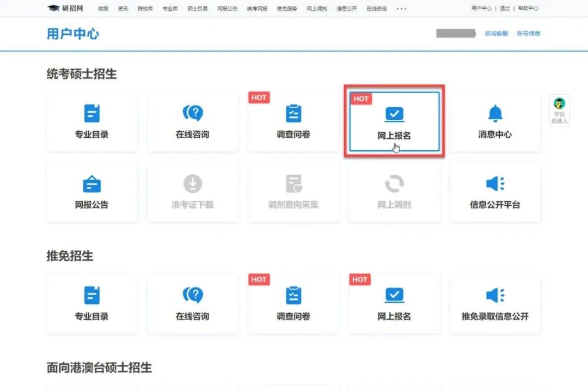Open 调查问卷 tile under 推免招生
The height and width of the screenshot is (392, 588).
click(293, 303)
